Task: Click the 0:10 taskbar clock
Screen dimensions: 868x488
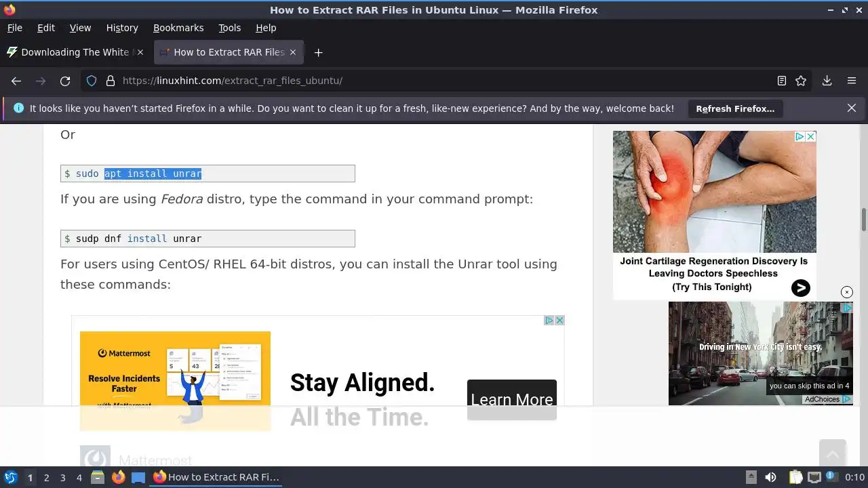Action: (855, 477)
